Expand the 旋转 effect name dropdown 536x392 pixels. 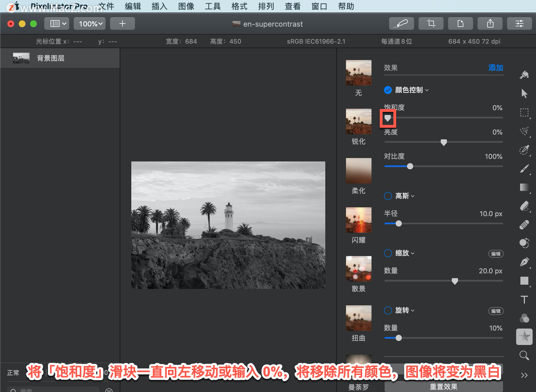click(405, 310)
